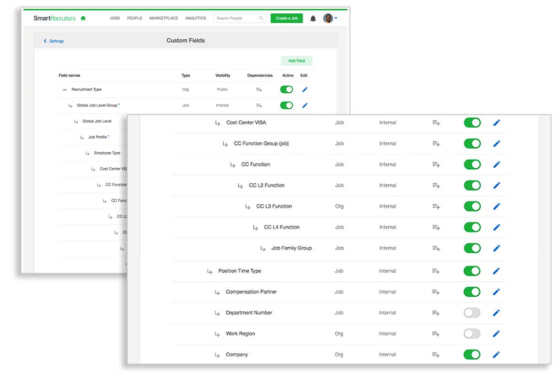The height and width of the screenshot is (392, 557).
Task: Enable the Department Number field toggle
Action: [x=472, y=313]
